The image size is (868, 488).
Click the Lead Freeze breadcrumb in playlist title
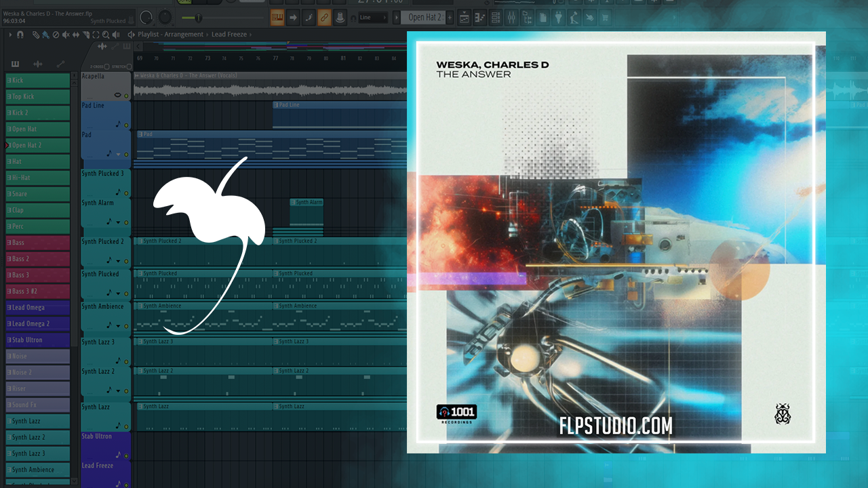pyautogui.click(x=230, y=35)
